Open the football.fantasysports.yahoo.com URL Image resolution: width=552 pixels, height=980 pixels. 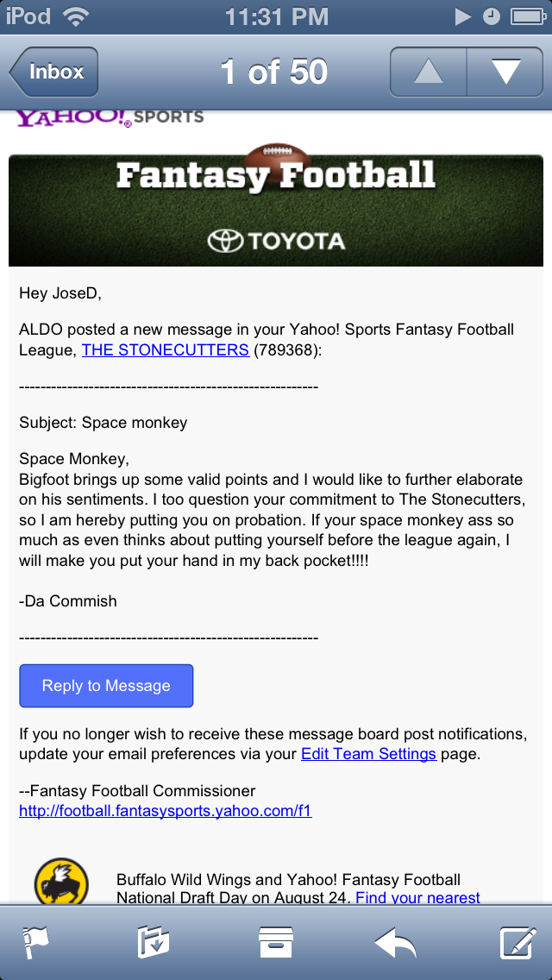tap(166, 811)
